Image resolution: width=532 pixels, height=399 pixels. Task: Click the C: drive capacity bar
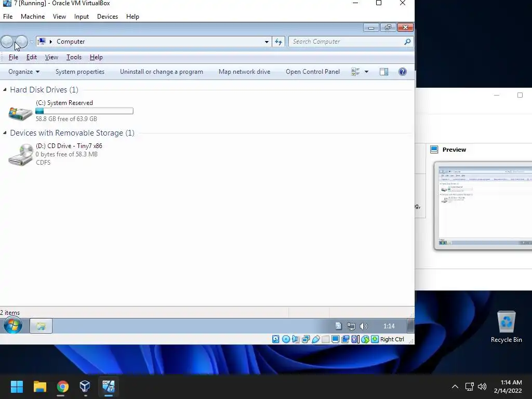(85, 111)
